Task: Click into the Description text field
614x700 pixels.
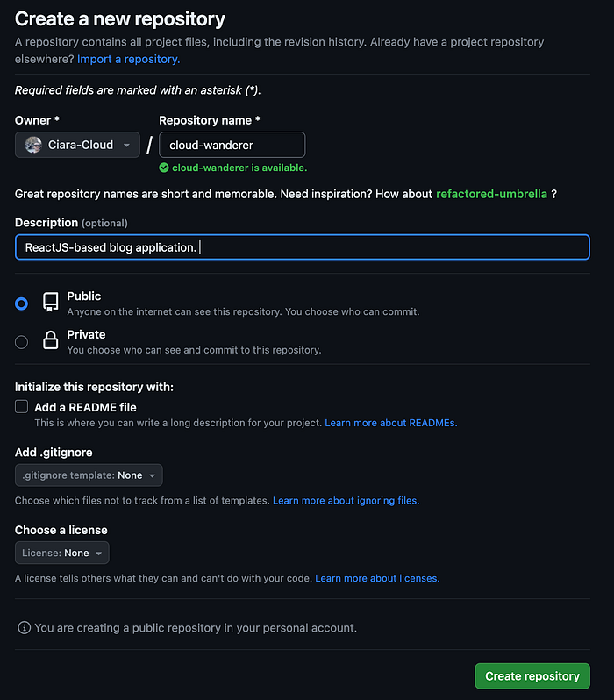Action: point(302,247)
